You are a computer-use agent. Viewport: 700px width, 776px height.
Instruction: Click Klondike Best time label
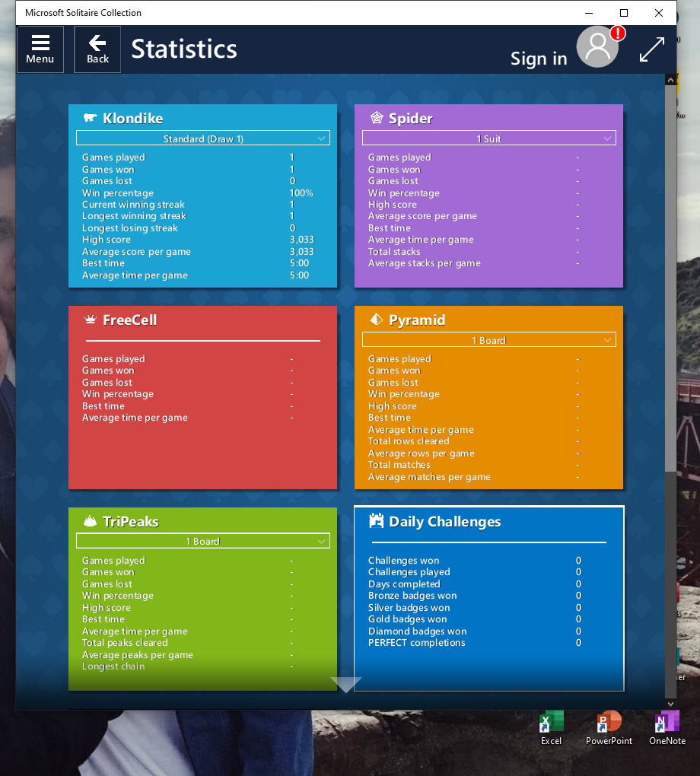[103, 263]
